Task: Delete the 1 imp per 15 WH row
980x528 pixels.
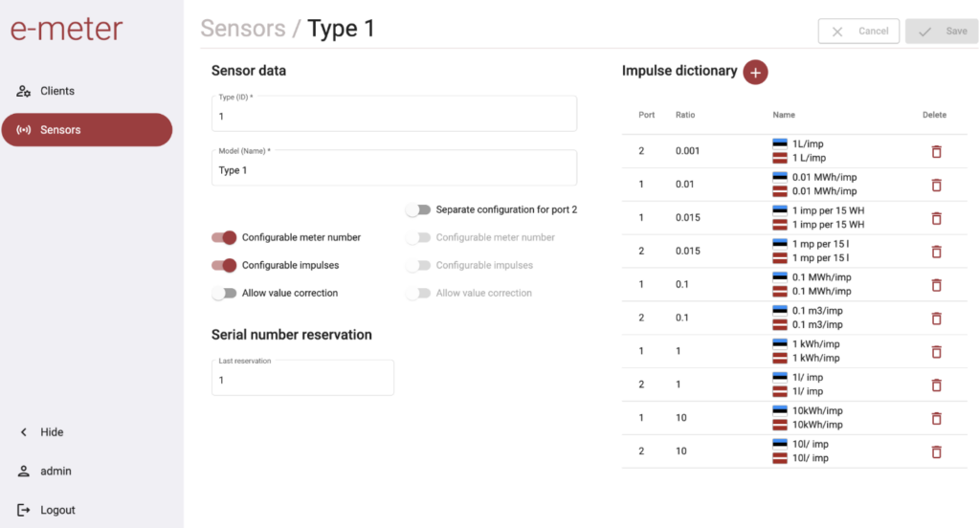Action: tap(936, 218)
